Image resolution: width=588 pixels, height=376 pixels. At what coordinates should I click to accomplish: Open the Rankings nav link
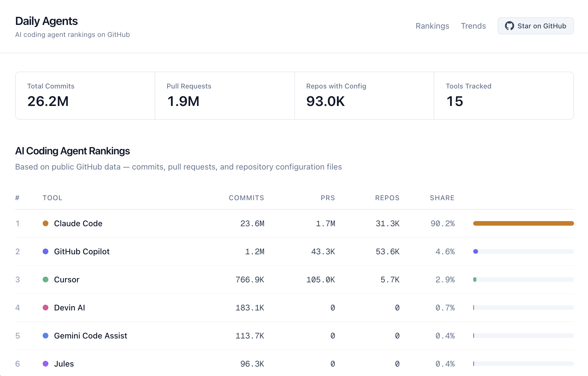[432, 26]
